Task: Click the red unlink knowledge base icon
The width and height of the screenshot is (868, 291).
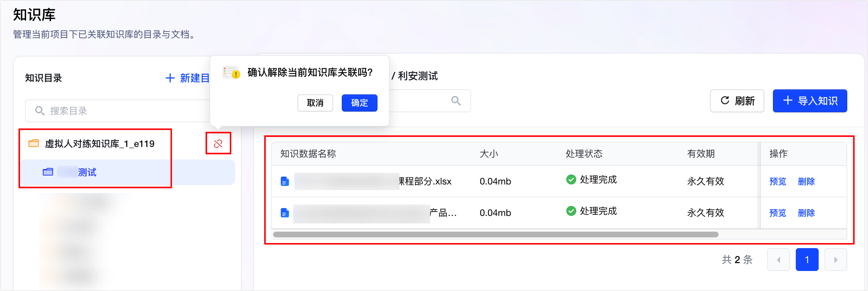Action: (218, 144)
